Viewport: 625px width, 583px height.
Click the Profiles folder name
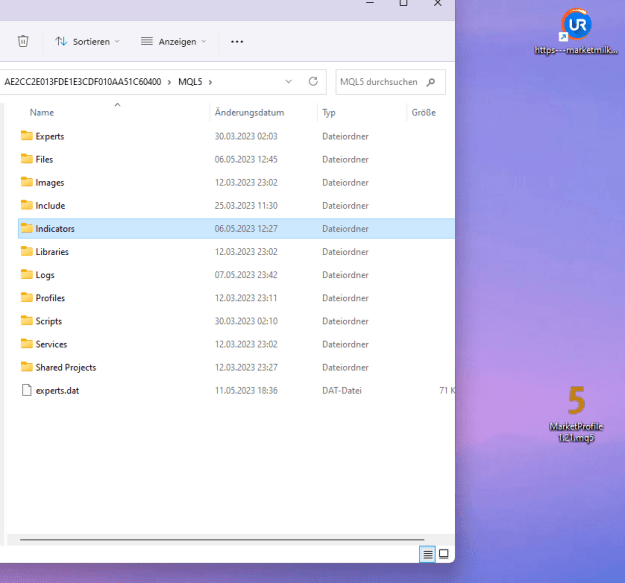click(50, 298)
